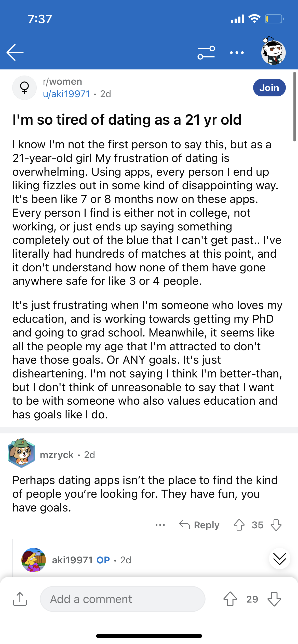Open the three-dot overflow menu in header
The image size is (298, 644).
coord(237,53)
